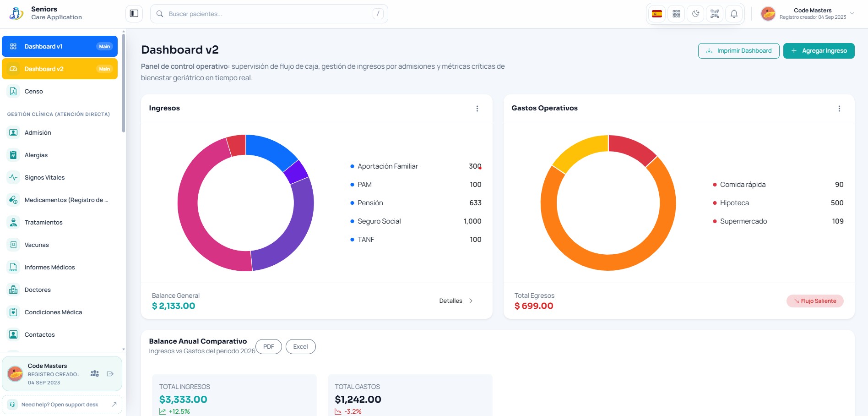This screenshot has height=416, width=868.
Task: Click the logout icon in sidebar footer
Action: (110, 374)
